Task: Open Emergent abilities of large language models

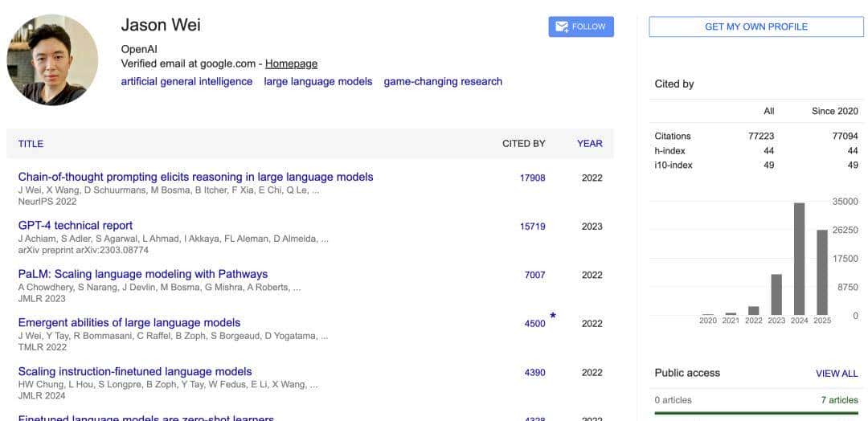Action: (129, 323)
